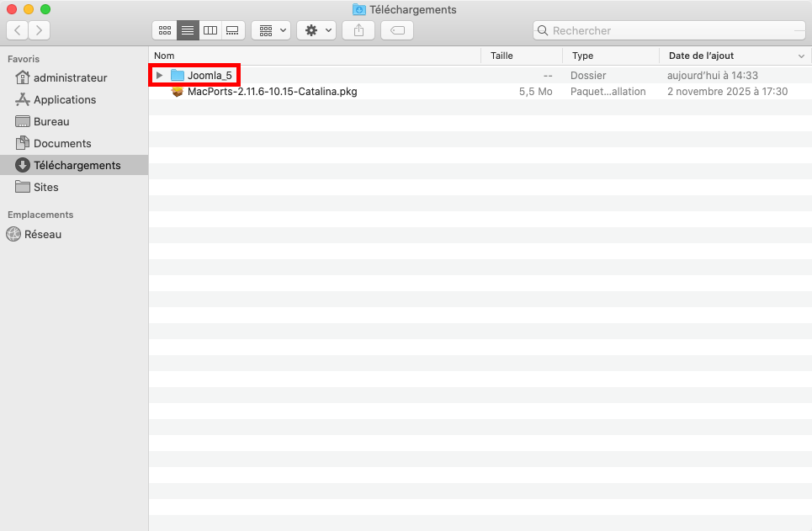Go forward with the right arrow

pos(39,30)
